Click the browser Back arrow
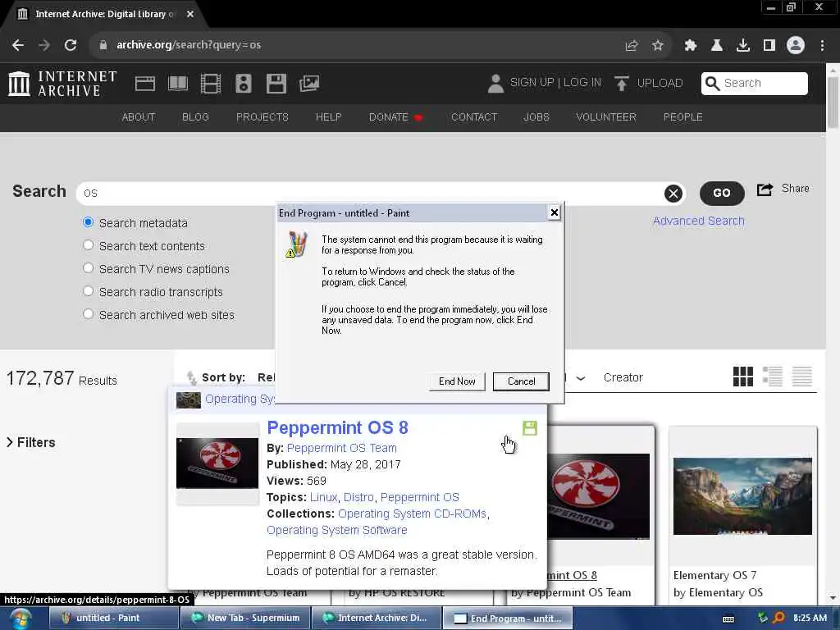This screenshot has height=630, width=840. click(x=18, y=45)
